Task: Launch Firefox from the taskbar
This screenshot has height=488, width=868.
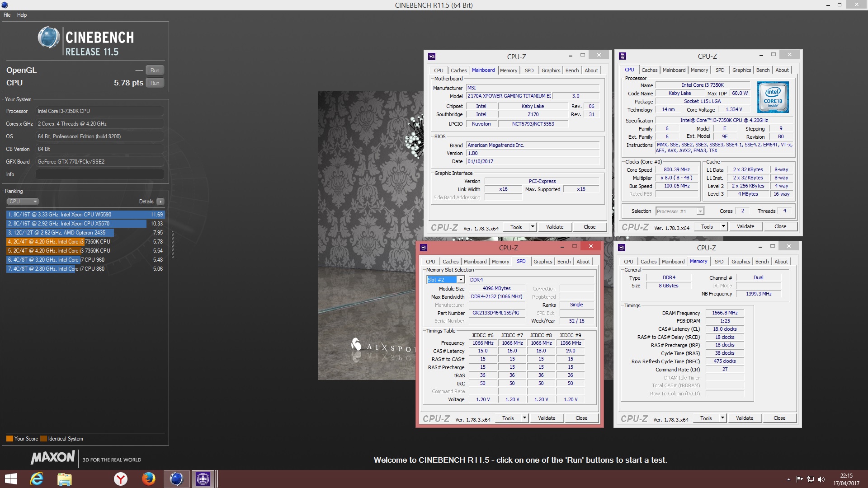Action: click(148, 479)
